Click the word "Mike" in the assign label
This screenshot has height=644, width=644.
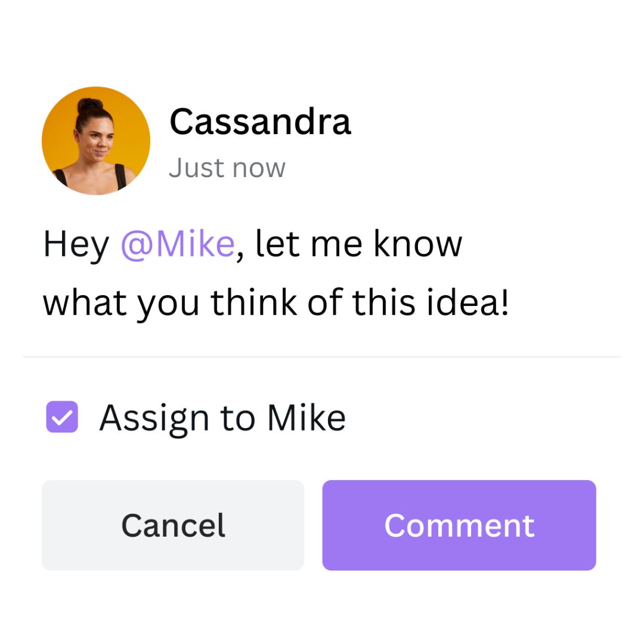(306, 417)
